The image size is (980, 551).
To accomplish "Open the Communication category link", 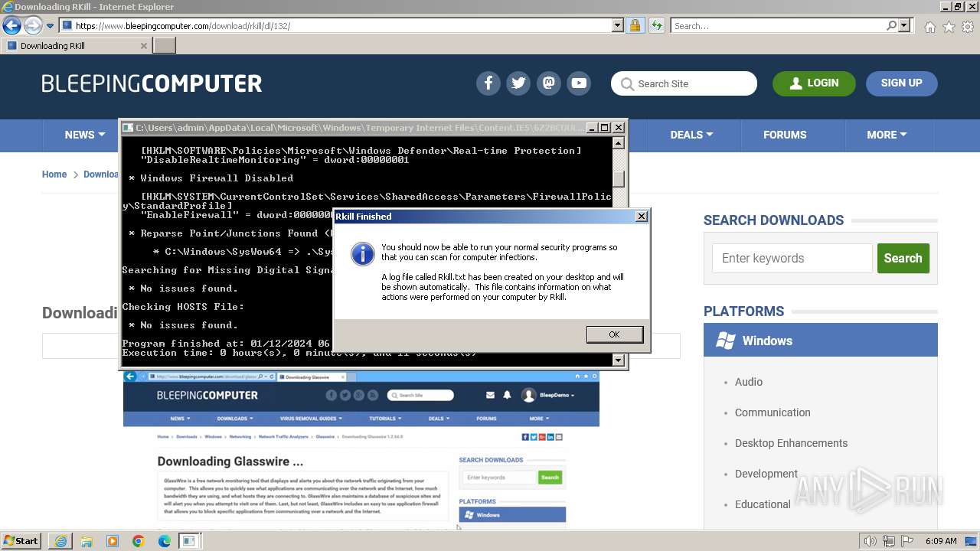I will tap(773, 412).
